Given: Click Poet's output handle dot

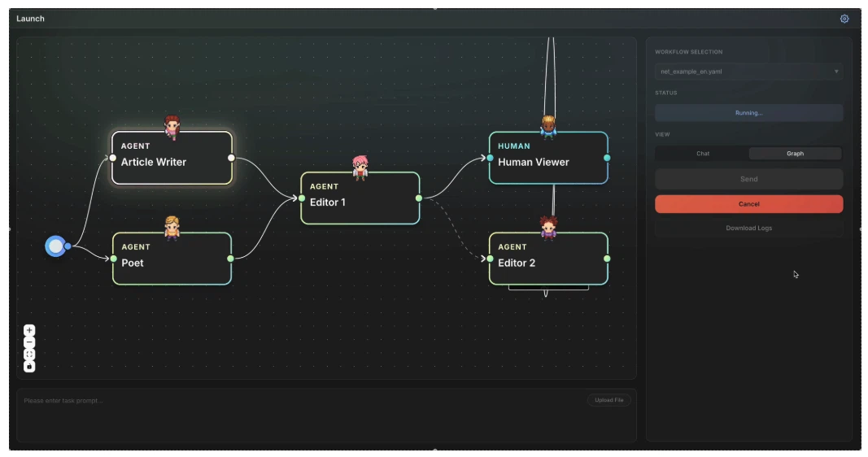Looking at the screenshot, I should (x=231, y=259).
